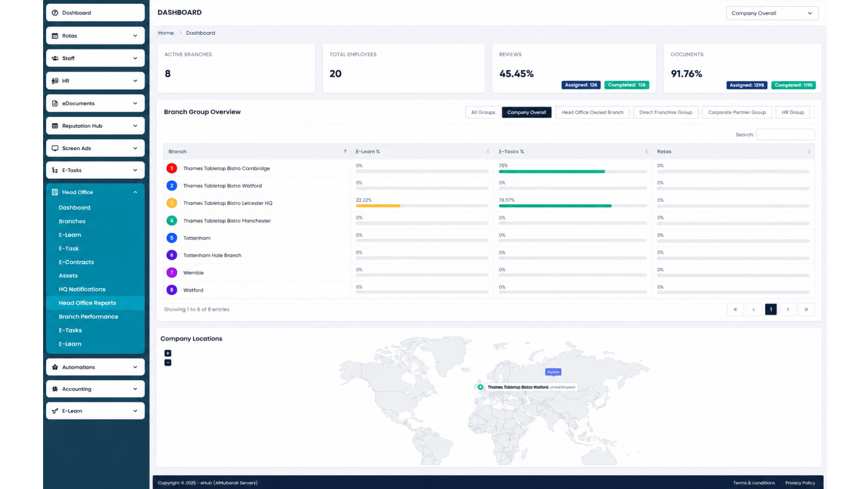868x489 pixels.
Task: Click the table Search input field
Action: (785, 135)
